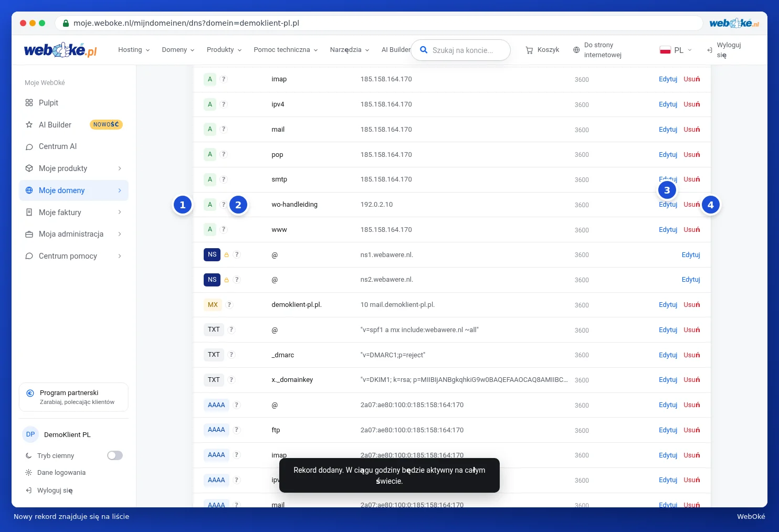This screenshot has width=779, height=532.
Task: Go to Do strony internetowej
Action: 597,50
